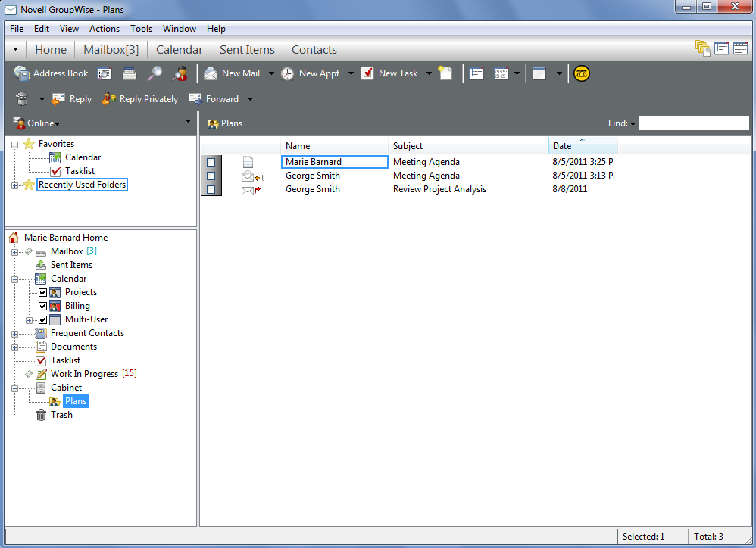Open the GroupWise messenger icon on toolbar
This screenshot has width=756, height=548.
(581, 73)
